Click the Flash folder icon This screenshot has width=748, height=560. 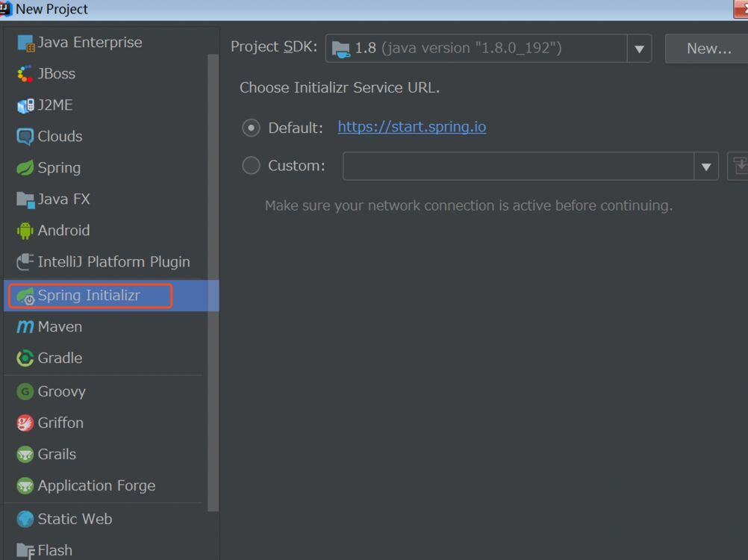(25, 551)
